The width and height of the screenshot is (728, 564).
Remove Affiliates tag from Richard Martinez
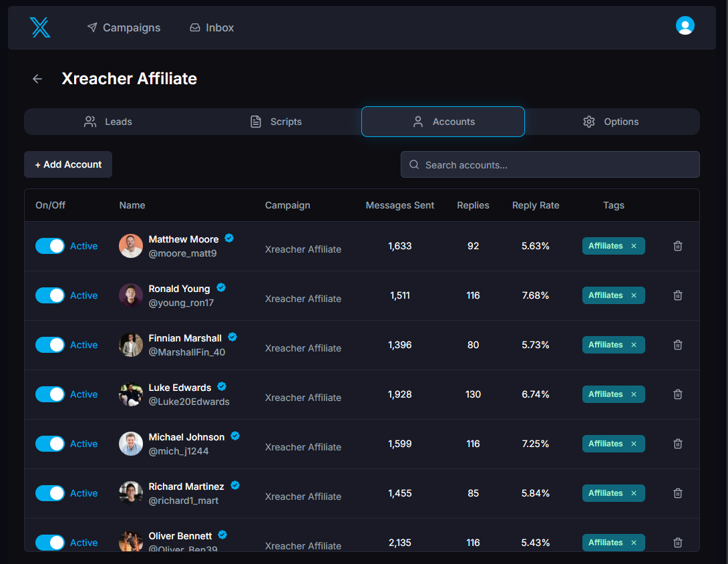634,493
